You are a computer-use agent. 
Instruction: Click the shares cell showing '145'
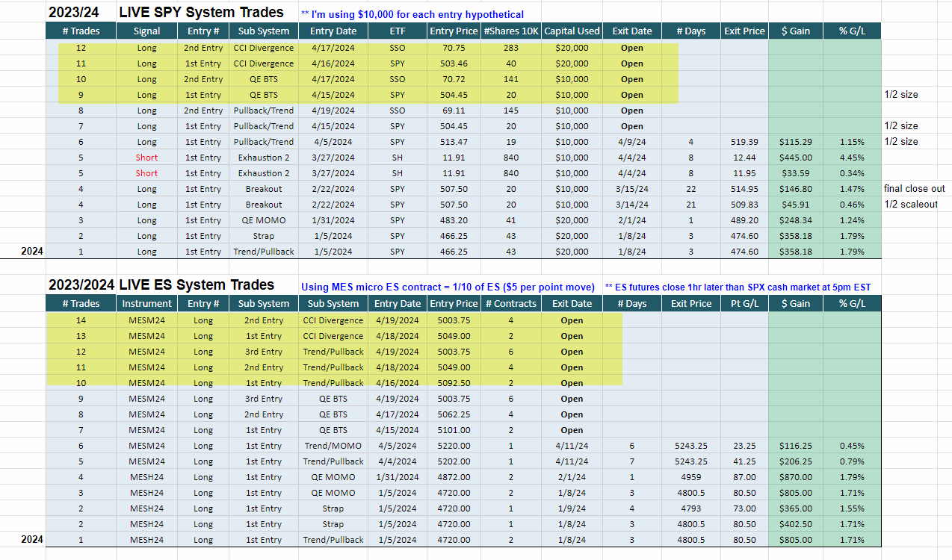tap(510, 111)
